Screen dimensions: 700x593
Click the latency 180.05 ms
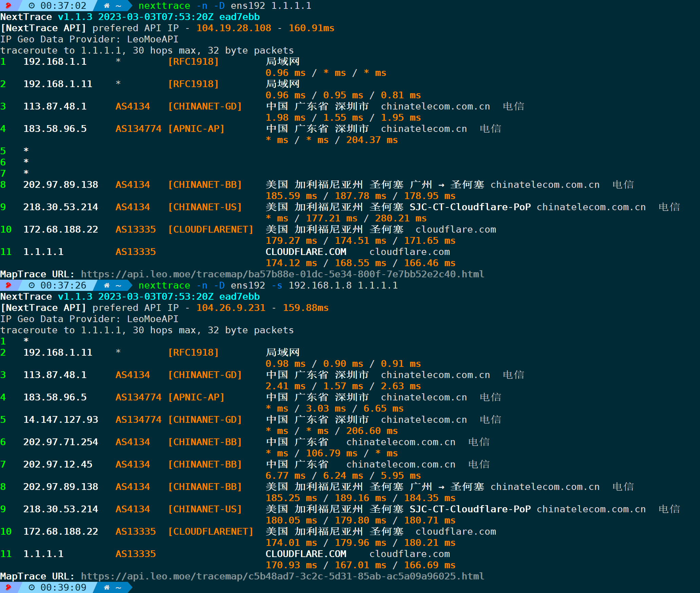(x=291, y=520)
